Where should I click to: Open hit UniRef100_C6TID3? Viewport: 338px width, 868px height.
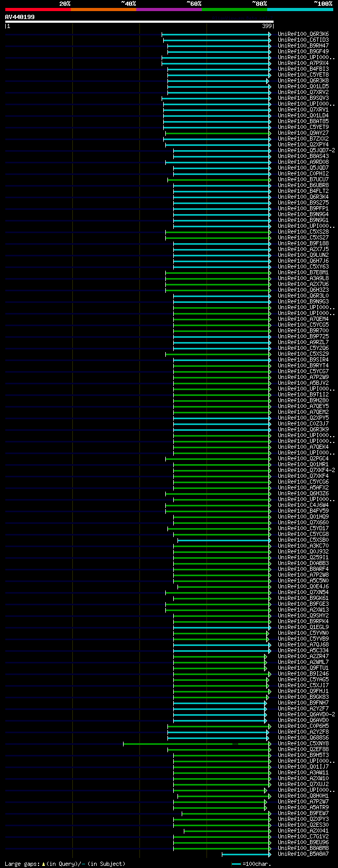(303, 40)
